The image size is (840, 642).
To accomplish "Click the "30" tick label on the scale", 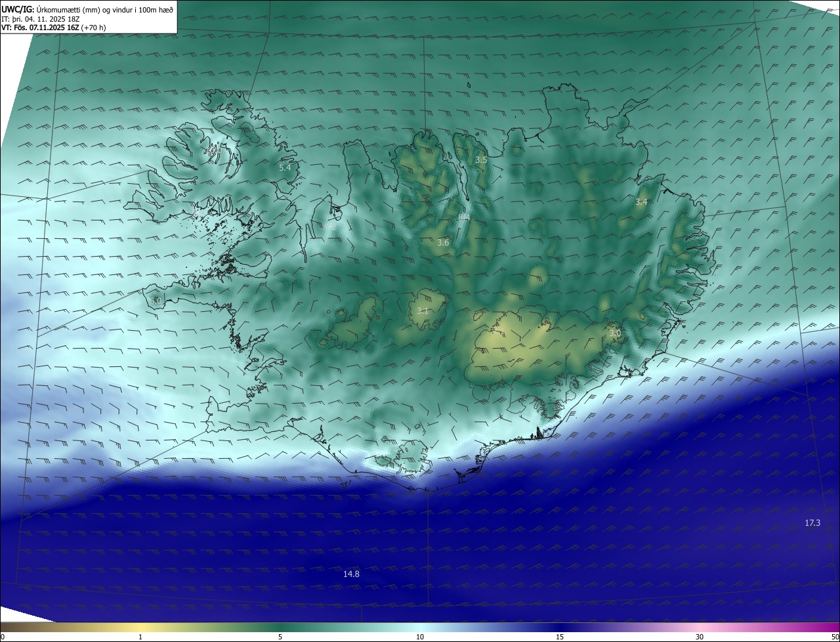I will point(700,637).
